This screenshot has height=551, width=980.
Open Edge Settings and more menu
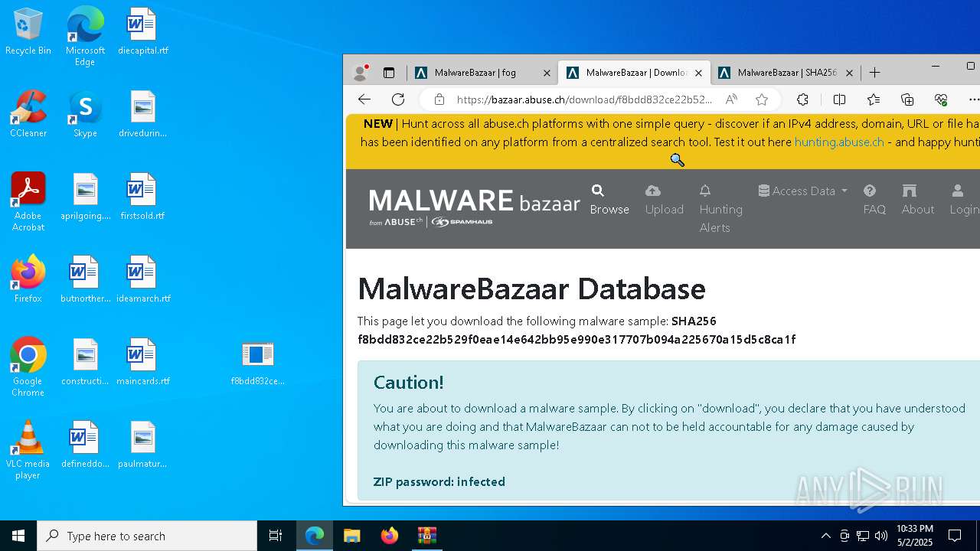(973, 99)
